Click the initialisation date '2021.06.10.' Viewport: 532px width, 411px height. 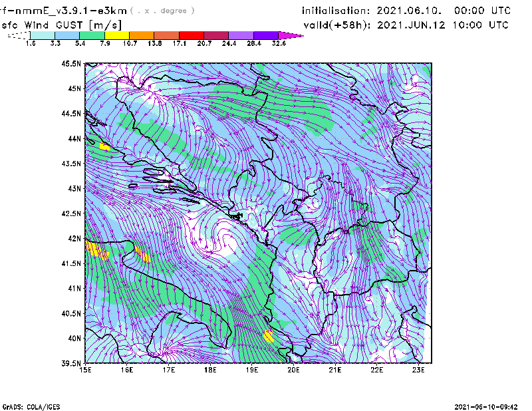(409, 11)
